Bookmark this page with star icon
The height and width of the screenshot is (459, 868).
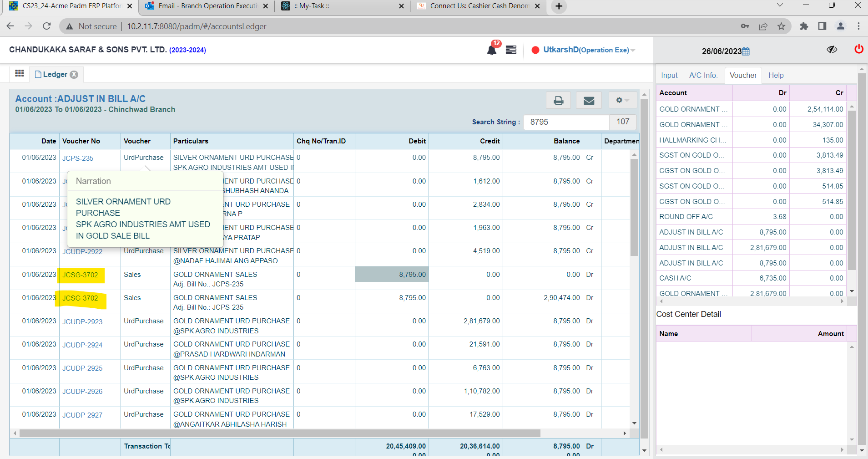point(781,26)
